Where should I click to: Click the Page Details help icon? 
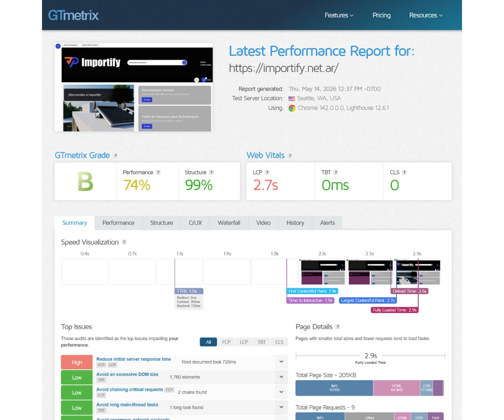[x=338, y=327]
